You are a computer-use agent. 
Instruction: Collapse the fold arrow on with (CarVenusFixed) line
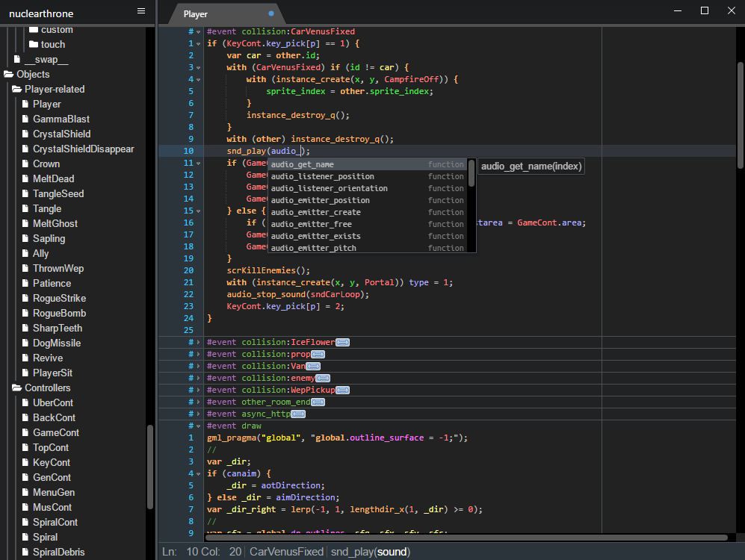[199, 67]
